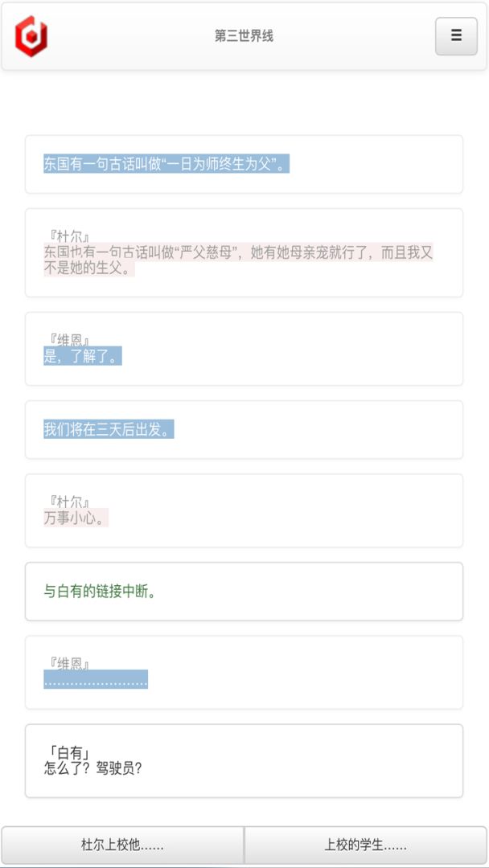
Task: Click the red hexagonal app logo
Action: (x=32, y=35)
